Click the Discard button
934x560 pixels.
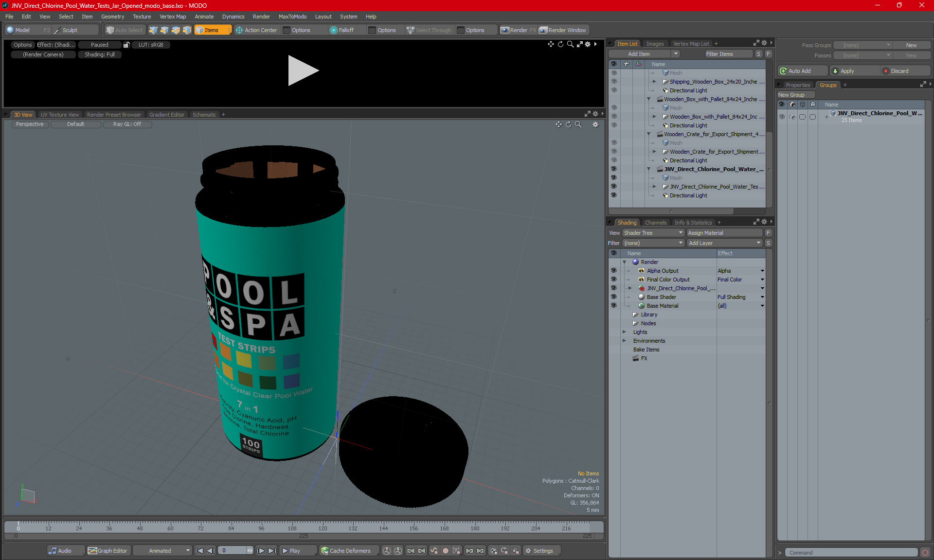[904, 71]
